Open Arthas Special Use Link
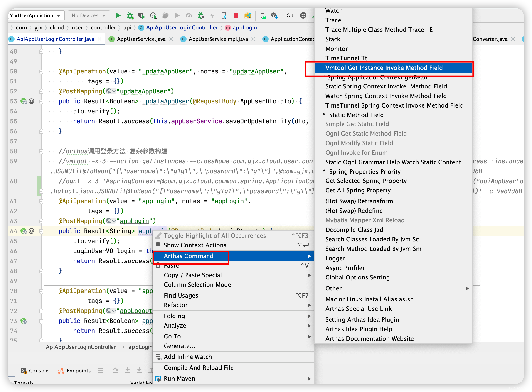This screenshot has width=532, height=392. [x=393, y=309]
